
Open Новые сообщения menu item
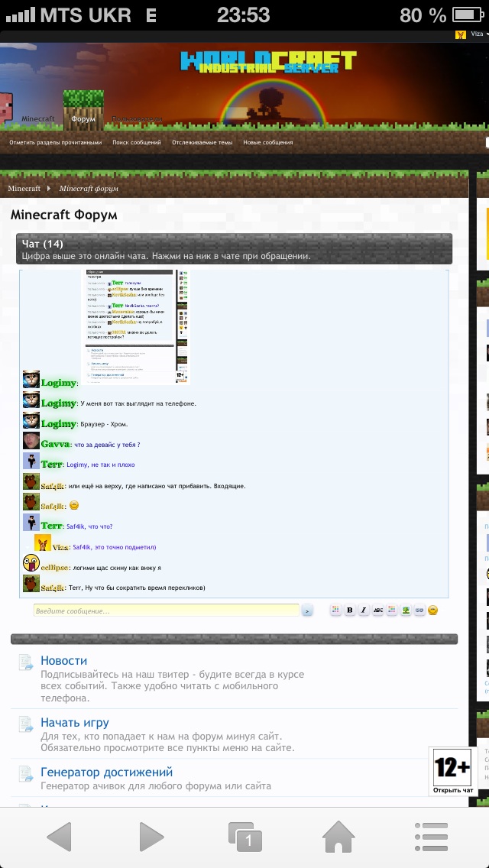[268, 142]
